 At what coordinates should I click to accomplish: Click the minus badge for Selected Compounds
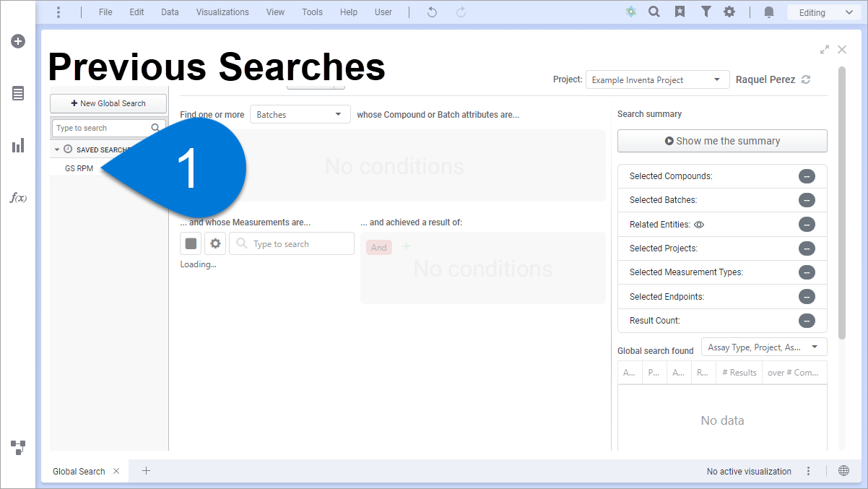point(807,176)
